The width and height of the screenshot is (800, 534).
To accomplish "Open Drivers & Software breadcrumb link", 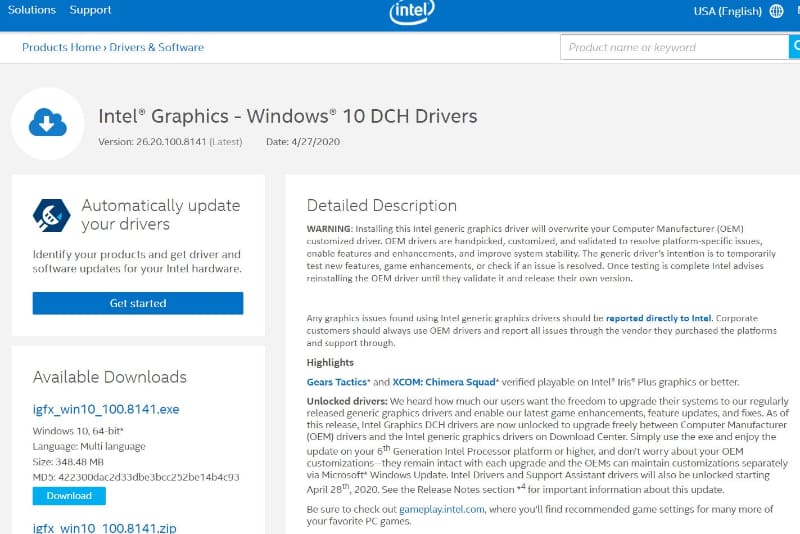I will click(157, 47).
